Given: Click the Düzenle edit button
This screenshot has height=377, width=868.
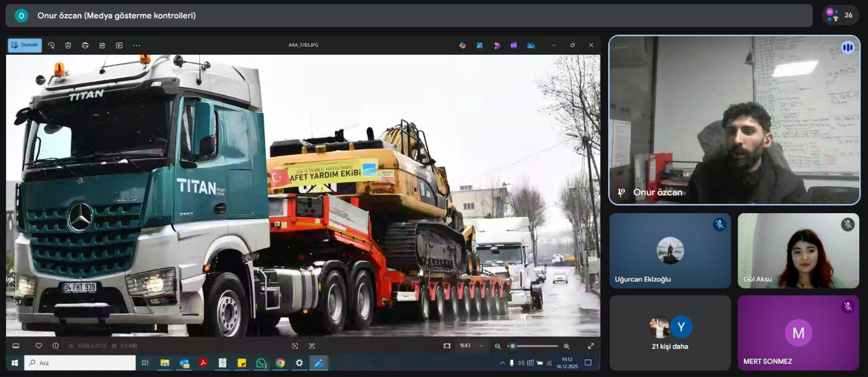Looking at the screenshot, I should pos(24,45).
